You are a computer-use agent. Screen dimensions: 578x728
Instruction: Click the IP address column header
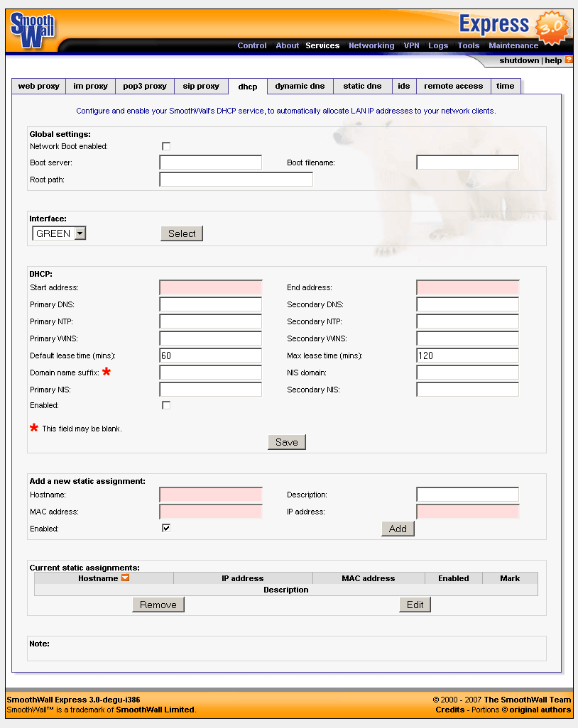click(x=243, y=578)
